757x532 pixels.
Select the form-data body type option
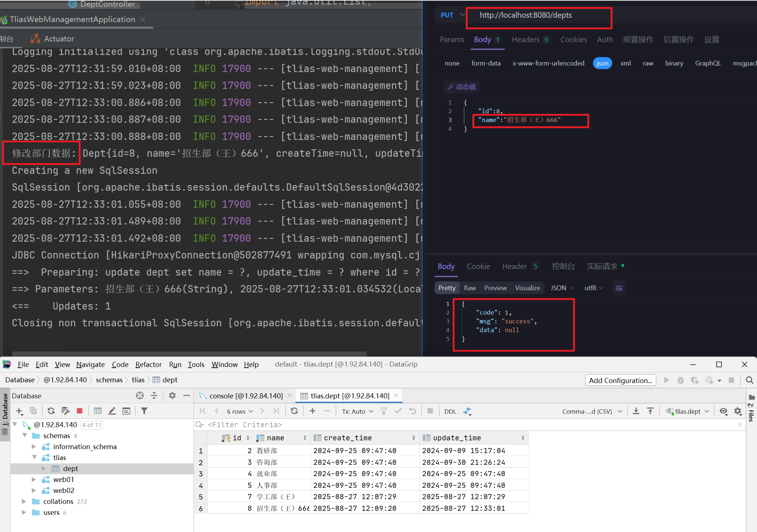[486, 63]
